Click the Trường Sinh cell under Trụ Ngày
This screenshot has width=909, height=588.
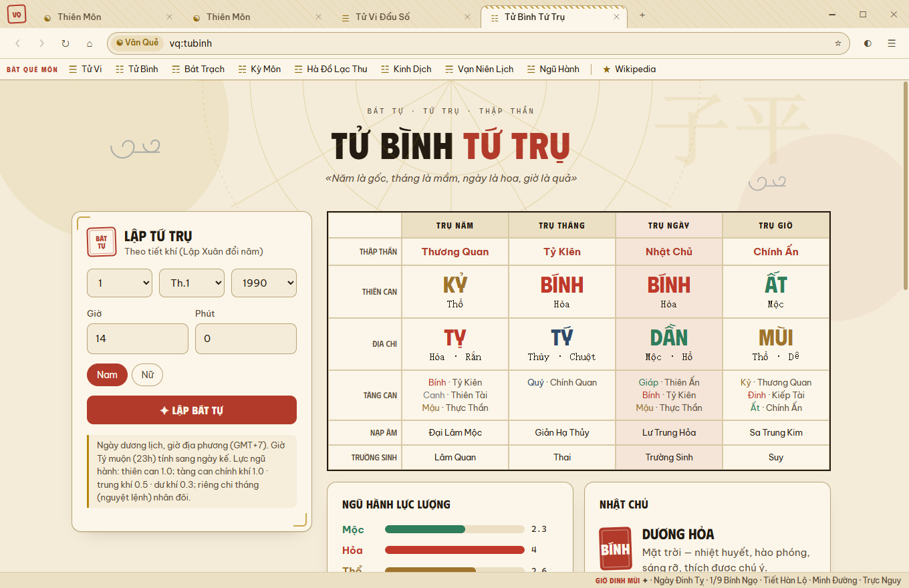[x=669, y=458]
